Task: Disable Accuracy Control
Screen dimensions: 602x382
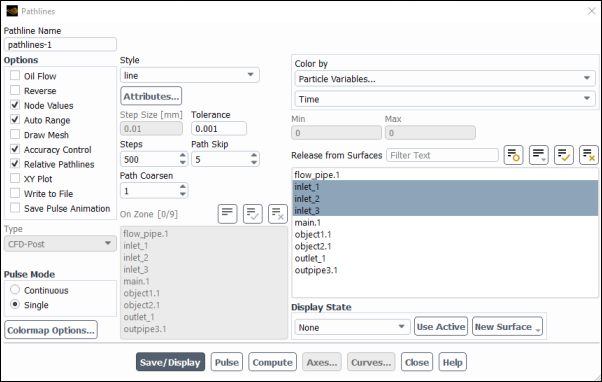Action: (15, 149)
